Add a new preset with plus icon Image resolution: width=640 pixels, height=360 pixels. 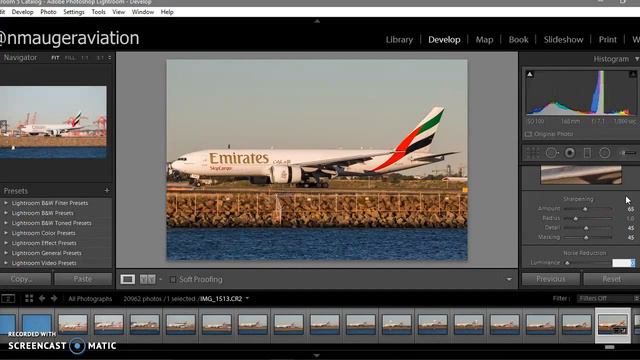click(107, 191)
